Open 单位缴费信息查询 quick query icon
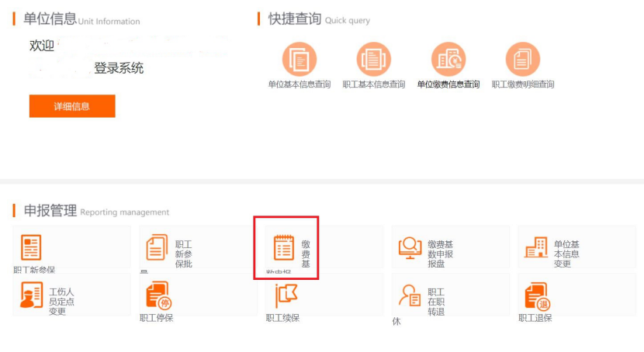 coord(448,59)
